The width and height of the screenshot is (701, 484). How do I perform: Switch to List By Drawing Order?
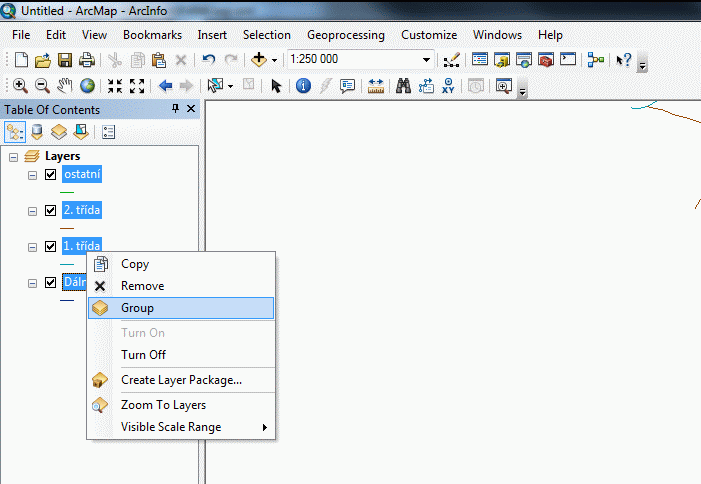[15, 132]
